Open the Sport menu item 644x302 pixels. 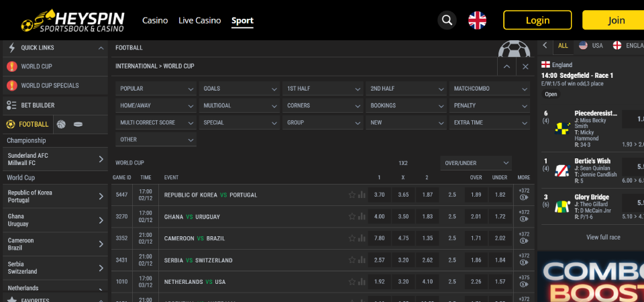[x=242, y=21]
